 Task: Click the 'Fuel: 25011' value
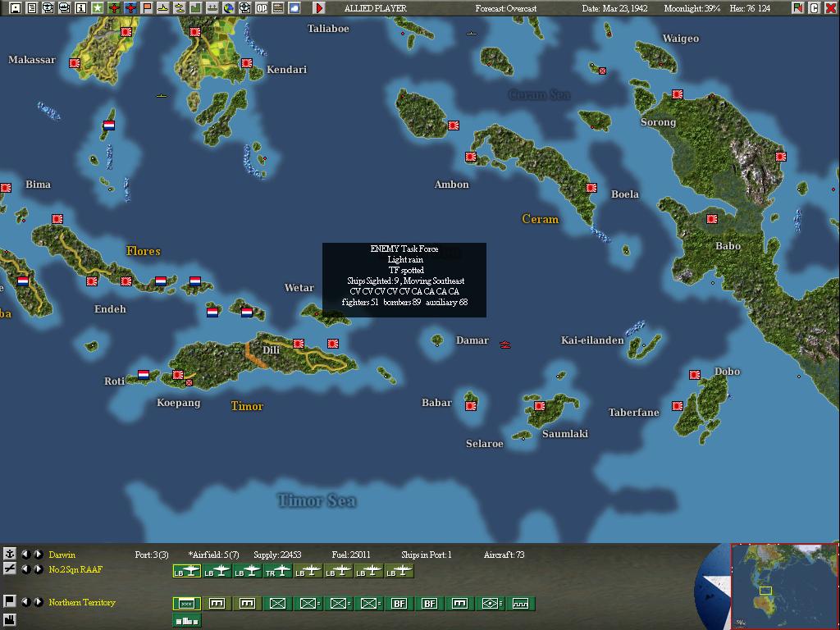click(351, 555)
